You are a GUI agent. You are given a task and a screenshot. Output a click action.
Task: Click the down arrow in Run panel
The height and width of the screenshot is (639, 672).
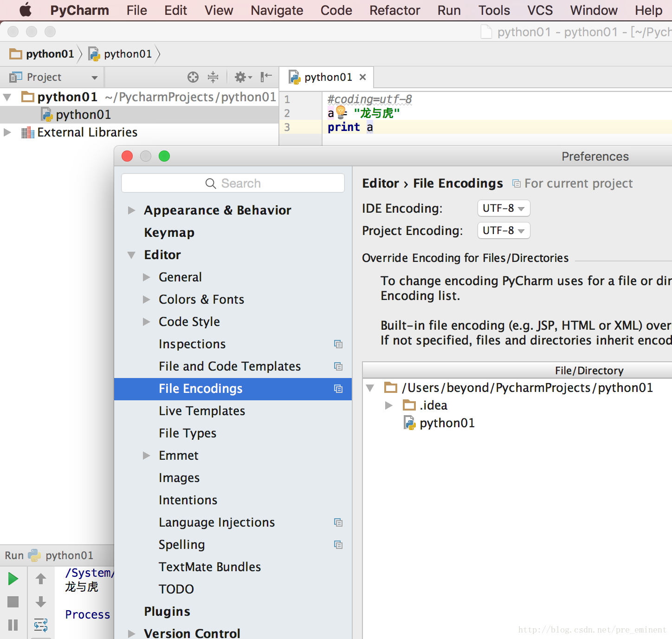point(41,602)
